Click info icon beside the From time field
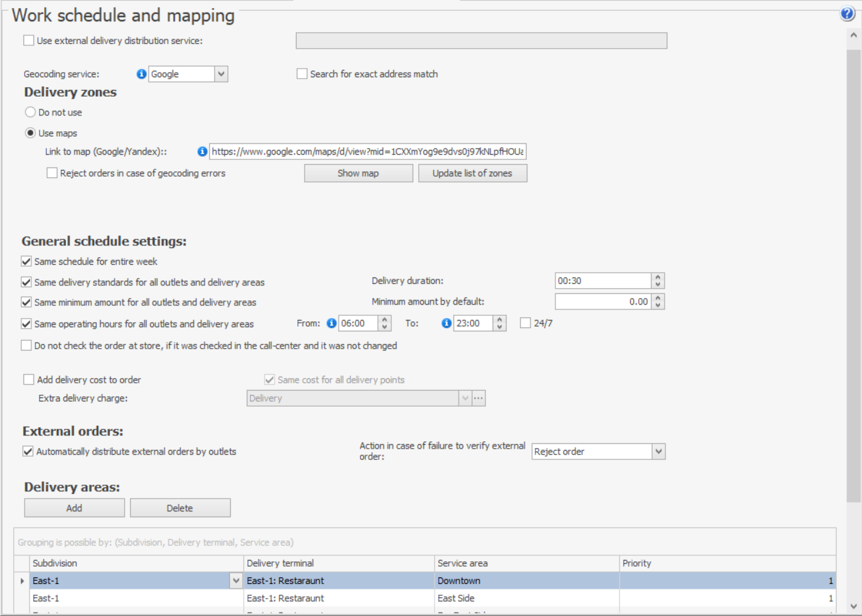The height and width of the screenshot is (616, 862). click(x=332, y=324)
